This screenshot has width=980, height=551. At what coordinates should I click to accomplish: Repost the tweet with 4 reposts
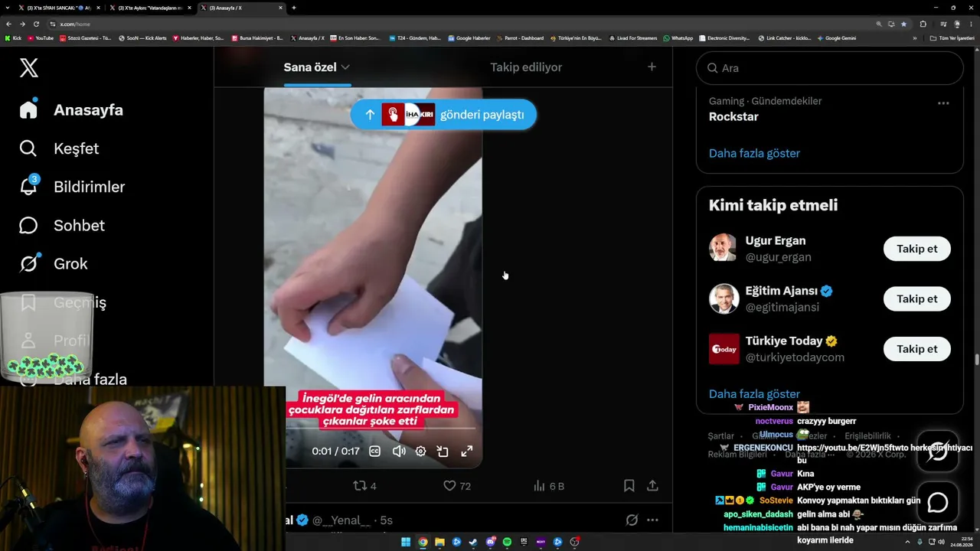[364, 486]
